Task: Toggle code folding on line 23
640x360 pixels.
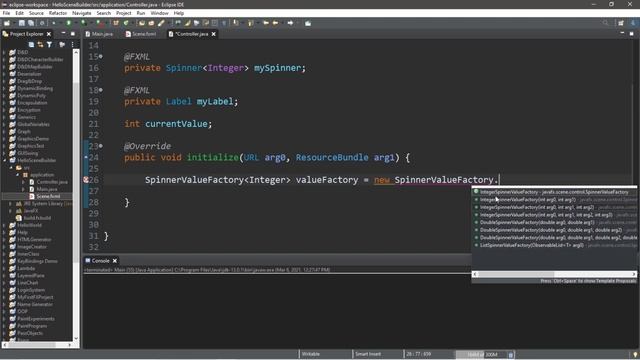Action: point(101,146)
